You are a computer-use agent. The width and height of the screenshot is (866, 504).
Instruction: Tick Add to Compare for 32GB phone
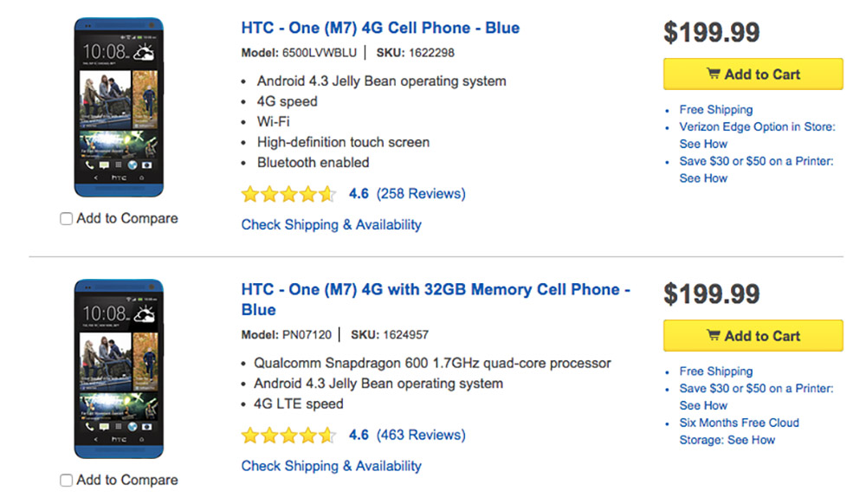67,481
